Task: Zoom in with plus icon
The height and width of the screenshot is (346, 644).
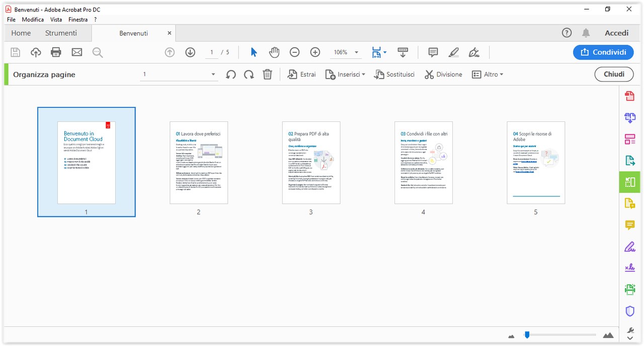Action: pyautogui.click(x=315, y=52)
